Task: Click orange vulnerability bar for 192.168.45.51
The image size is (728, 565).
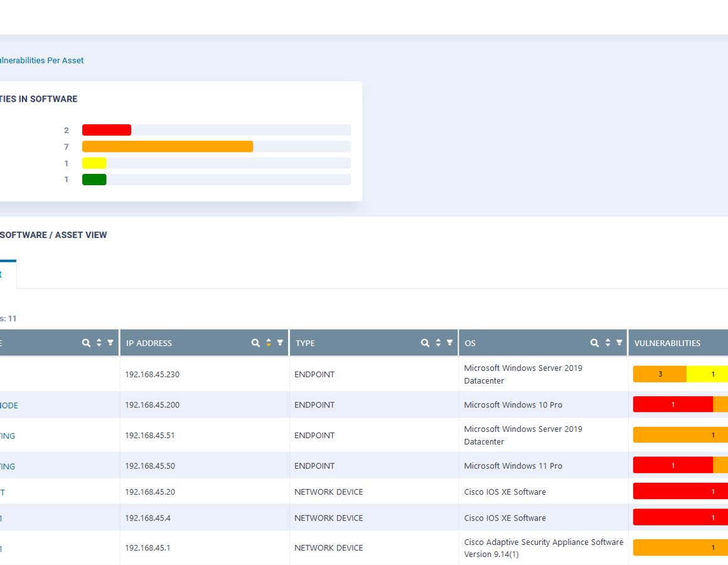Action: pyautogui.click(x=681, y=436)
